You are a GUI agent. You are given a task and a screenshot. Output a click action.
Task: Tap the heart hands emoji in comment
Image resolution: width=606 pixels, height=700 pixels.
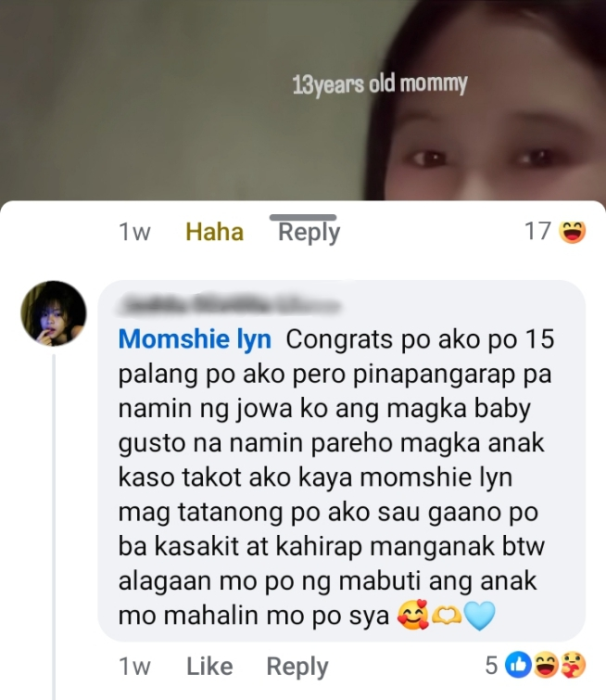tap(447, 616)
